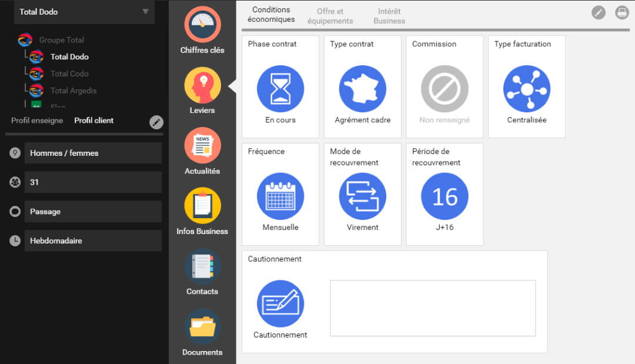This screenshot has height=364, width=635.
Task: Select Total Codo in the tree
Action: point(69,74)
